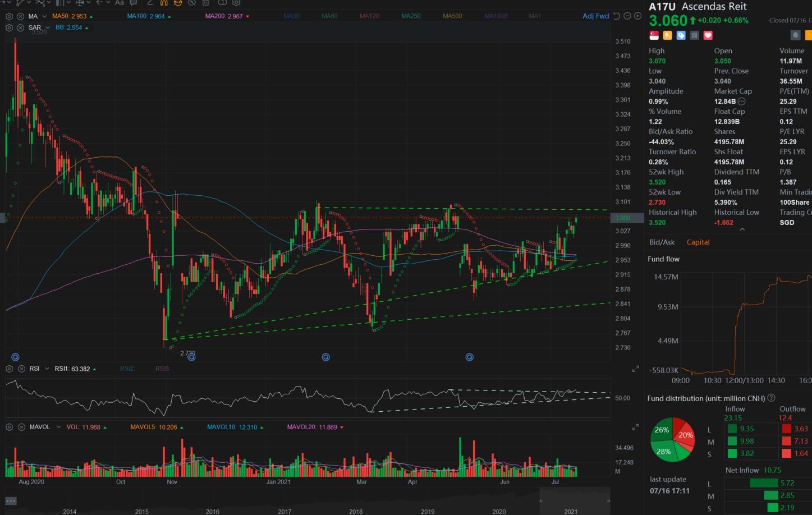Switch to the Capital tab
Screen dimensions: 812x515
698,242
